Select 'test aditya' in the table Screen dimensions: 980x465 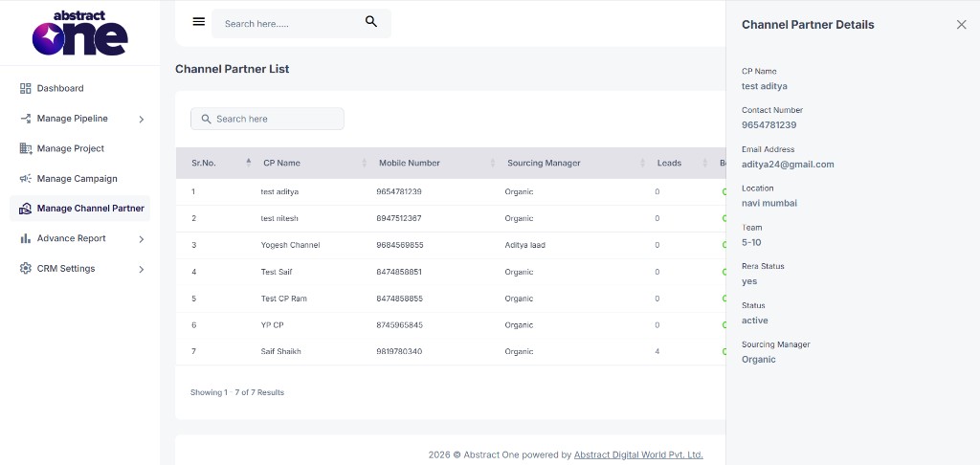pyautogui.click(x=279, y=192)
